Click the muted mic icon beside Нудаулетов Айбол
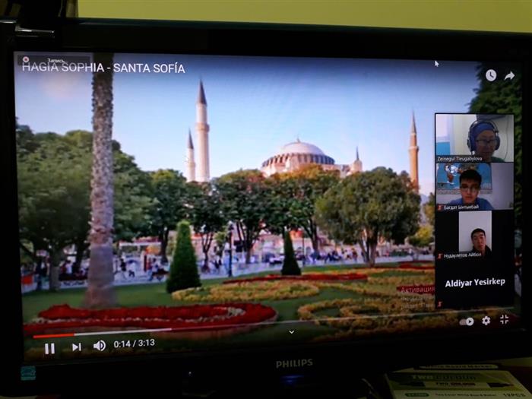This screenshot has height=399, width=532. 439,256
